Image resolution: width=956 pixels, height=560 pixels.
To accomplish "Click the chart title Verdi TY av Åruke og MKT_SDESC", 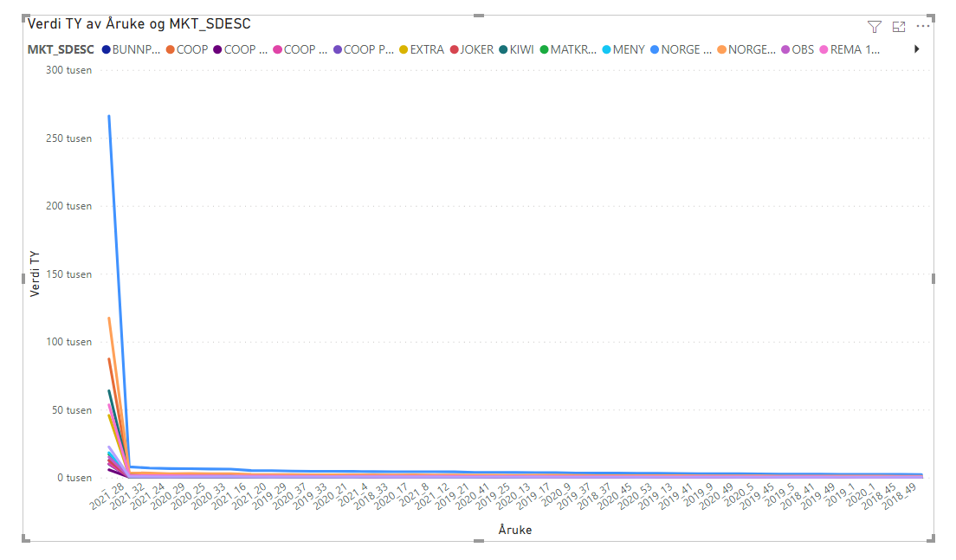I will pos(139,23).
